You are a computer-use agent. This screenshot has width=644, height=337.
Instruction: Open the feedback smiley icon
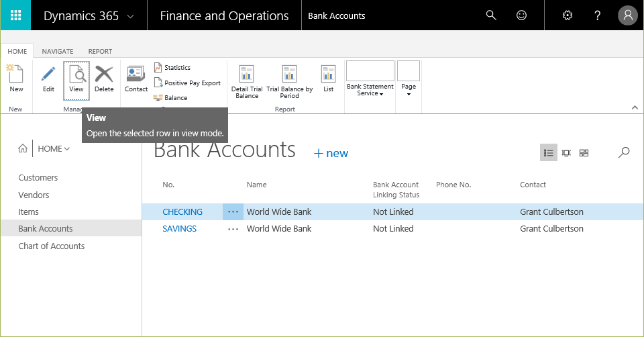pyautogui.click(x=521, y=15)
